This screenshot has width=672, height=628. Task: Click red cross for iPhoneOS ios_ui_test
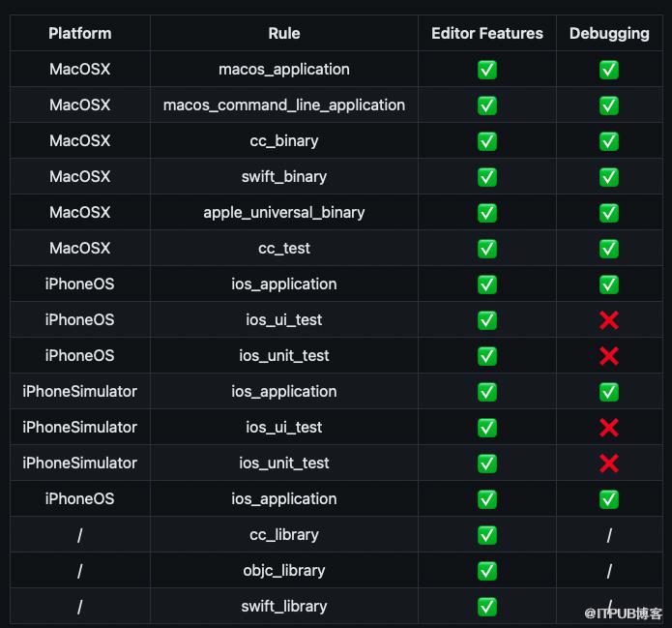pos(608,320)
